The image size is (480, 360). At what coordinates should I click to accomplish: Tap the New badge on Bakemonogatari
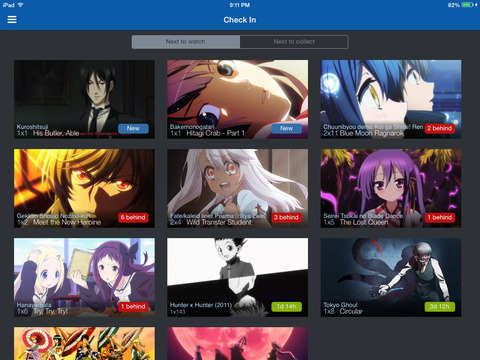pos(286,128)
